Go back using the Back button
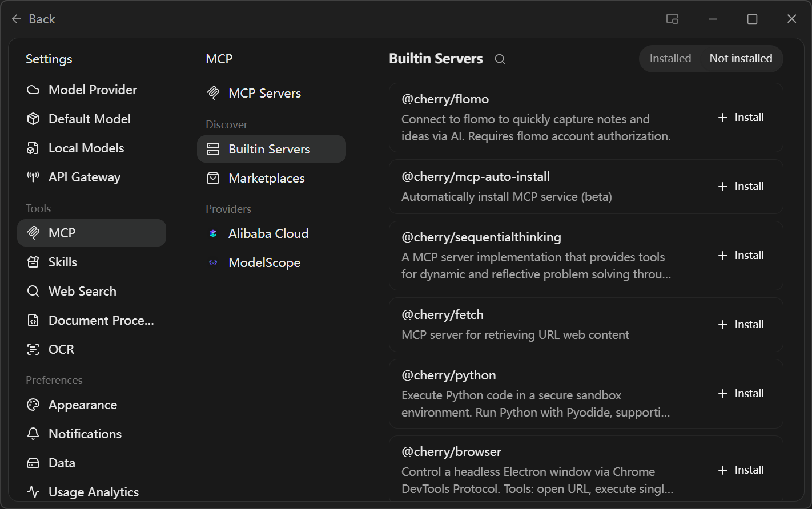This screenshot has height=509, width=812. (x=33, y=19)
